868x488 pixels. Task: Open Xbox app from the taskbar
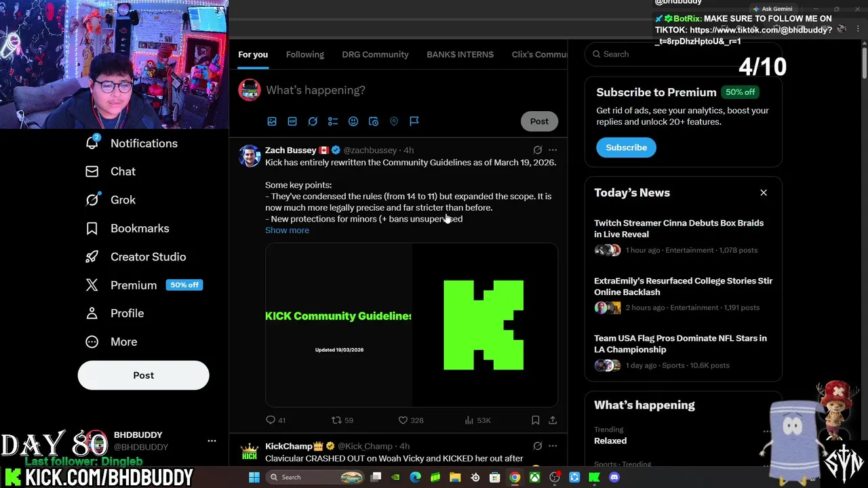(535, 477)
